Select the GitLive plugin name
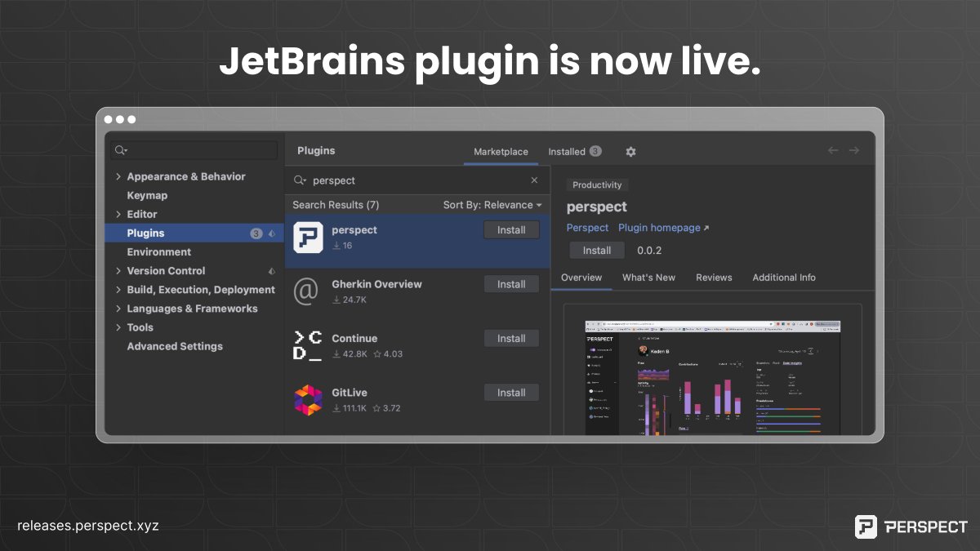This screenshot has height=551, width=980. pyautogui.click(x=349, y=393)
